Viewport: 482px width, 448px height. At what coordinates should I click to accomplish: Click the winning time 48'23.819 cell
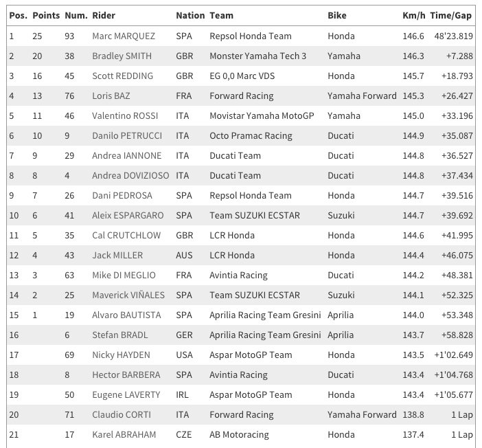[x=453, y=36]
